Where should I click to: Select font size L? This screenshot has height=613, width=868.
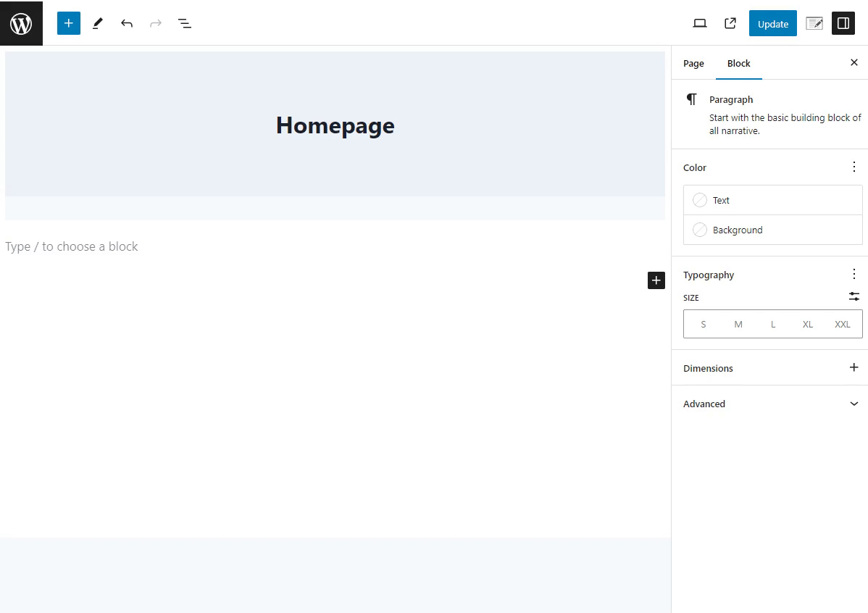[x=773, y=324]
